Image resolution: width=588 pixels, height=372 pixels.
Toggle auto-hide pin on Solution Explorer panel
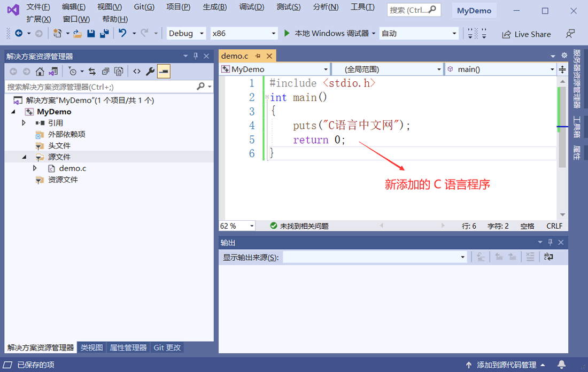pos(195,56)
